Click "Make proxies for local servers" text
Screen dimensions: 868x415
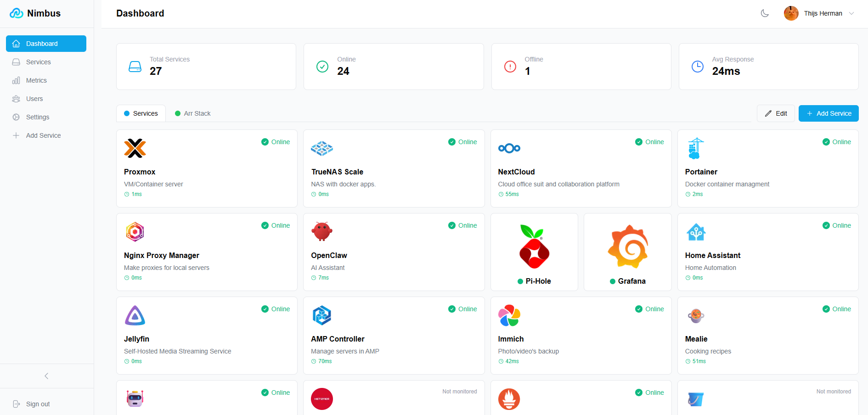[167, 268]
